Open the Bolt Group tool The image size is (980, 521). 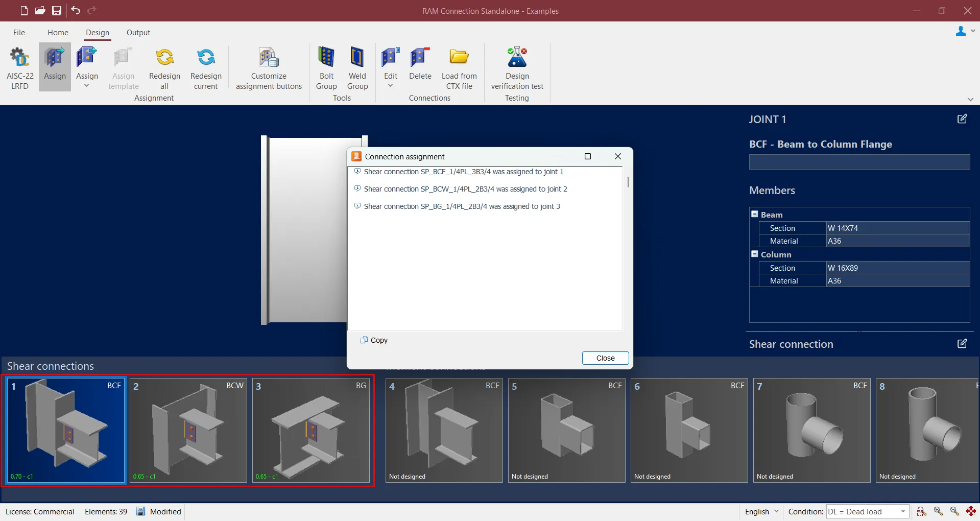326,68
